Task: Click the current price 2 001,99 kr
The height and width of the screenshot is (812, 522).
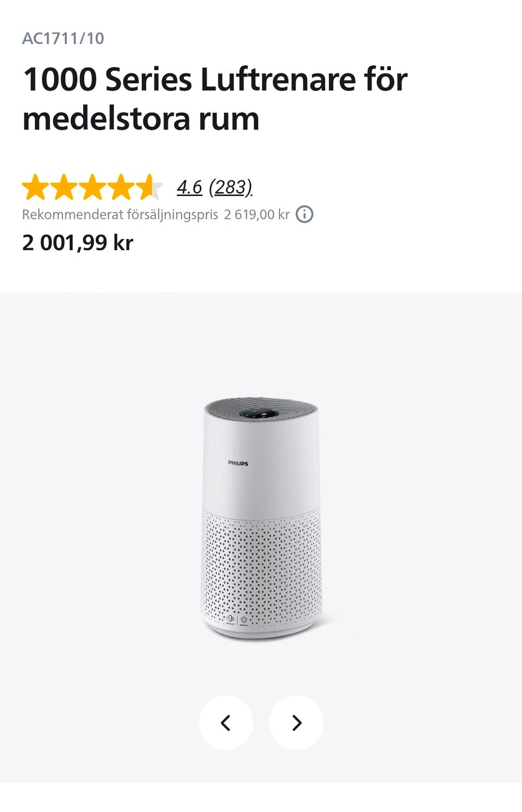Action: tap(78, 243)
